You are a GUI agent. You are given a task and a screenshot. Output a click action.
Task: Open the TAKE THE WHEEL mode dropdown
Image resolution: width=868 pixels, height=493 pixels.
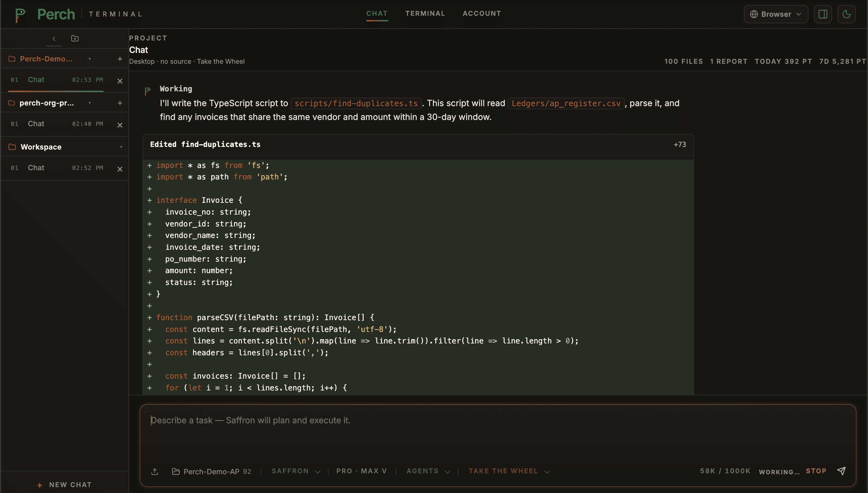(509, 471)
